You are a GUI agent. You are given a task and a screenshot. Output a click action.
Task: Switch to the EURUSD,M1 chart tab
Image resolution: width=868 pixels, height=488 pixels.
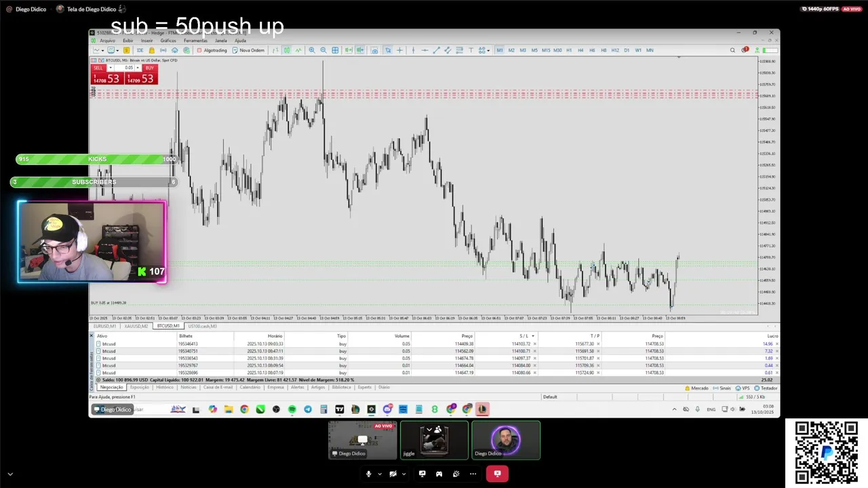104,326
